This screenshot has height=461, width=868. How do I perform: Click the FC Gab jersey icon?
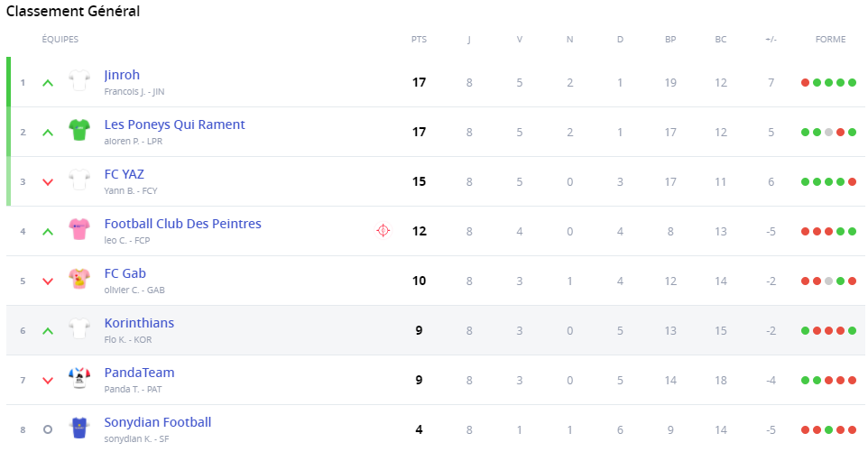79,280
